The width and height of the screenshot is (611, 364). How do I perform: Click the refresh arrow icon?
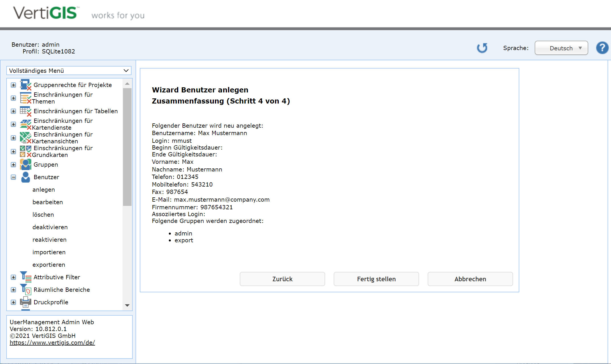(x=482, y=48)
